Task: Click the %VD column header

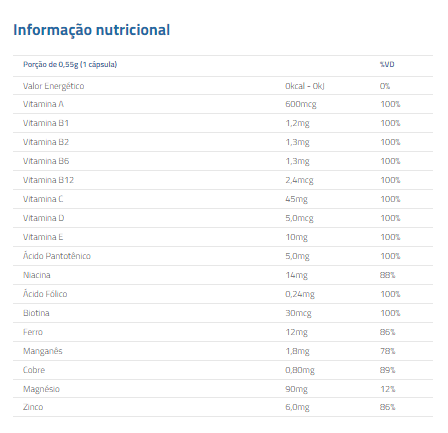Action: click(x=387, y=64)
